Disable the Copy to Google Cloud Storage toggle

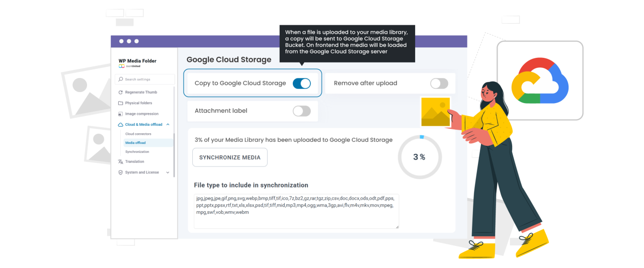[301, 83]
